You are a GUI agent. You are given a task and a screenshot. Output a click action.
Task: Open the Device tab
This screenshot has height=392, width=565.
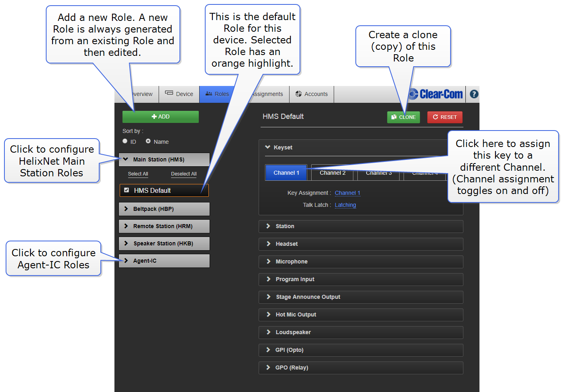coord(179,94)
